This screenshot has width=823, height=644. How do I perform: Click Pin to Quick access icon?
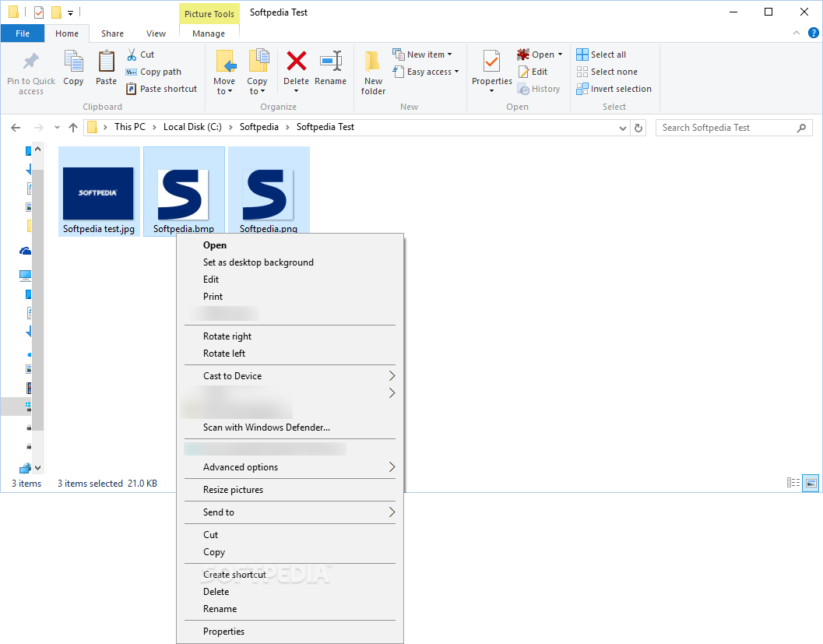(x=31, y=62)
